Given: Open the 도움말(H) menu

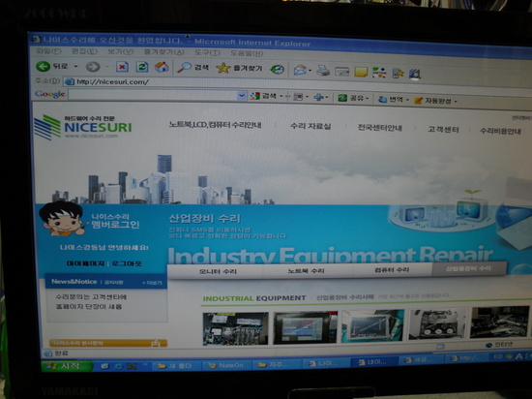Looking at the screenshot, I should click(x=247, y=53).
